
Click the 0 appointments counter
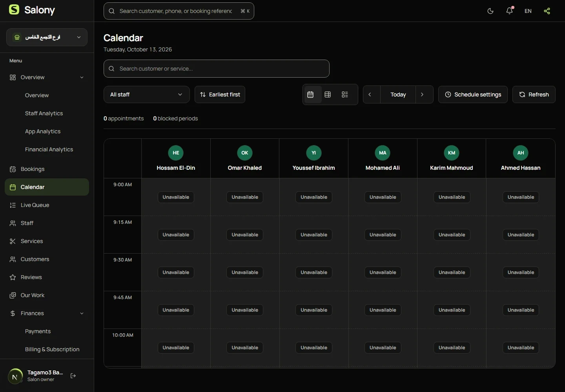click(x=124, y=118)
